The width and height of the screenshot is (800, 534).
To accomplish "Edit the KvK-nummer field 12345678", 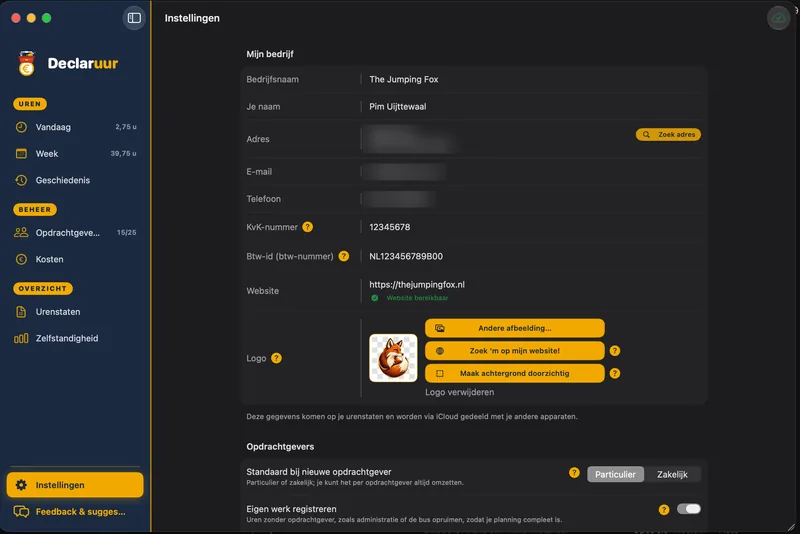I will pos(531,227).
